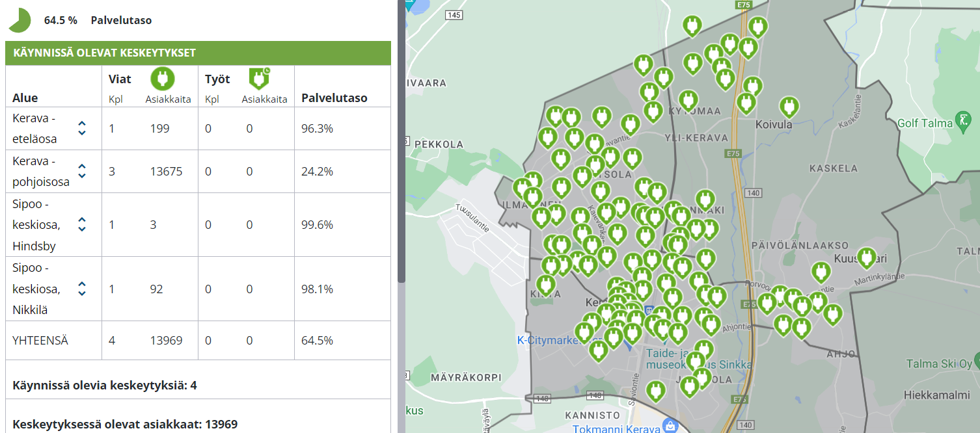Expand the Kerava - eteläosa row

coord(82,128)
